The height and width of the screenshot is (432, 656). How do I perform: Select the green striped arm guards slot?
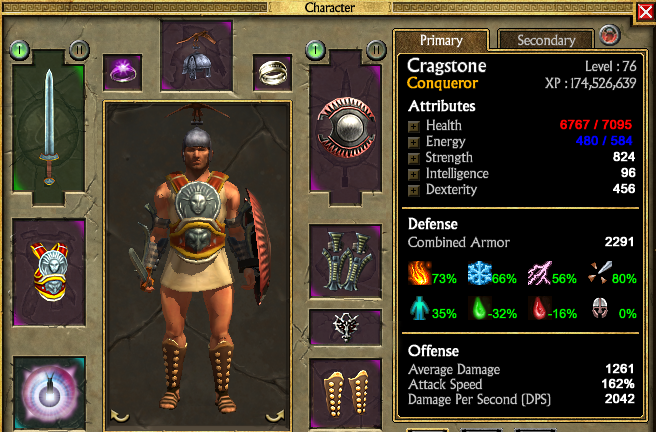coord(345,261)
